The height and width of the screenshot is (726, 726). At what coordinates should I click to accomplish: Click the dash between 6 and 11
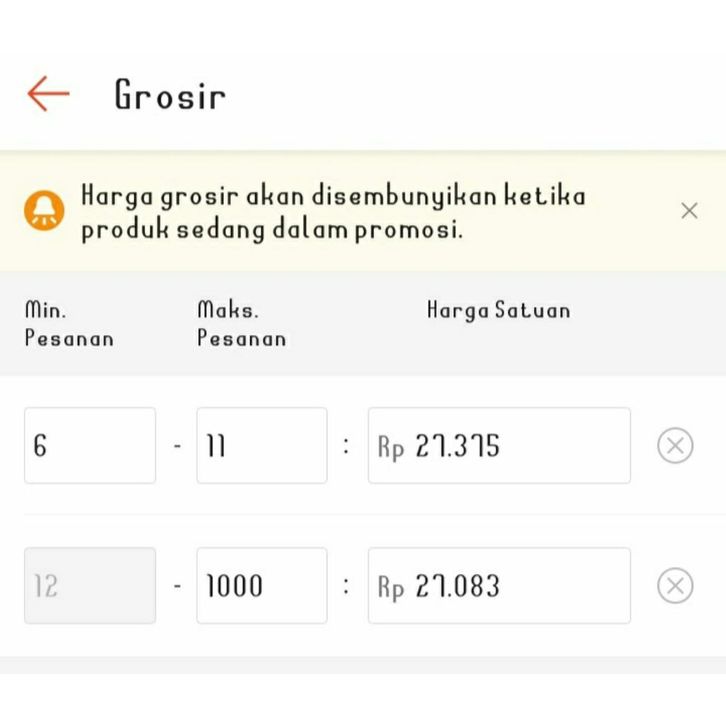pos(177,446)
